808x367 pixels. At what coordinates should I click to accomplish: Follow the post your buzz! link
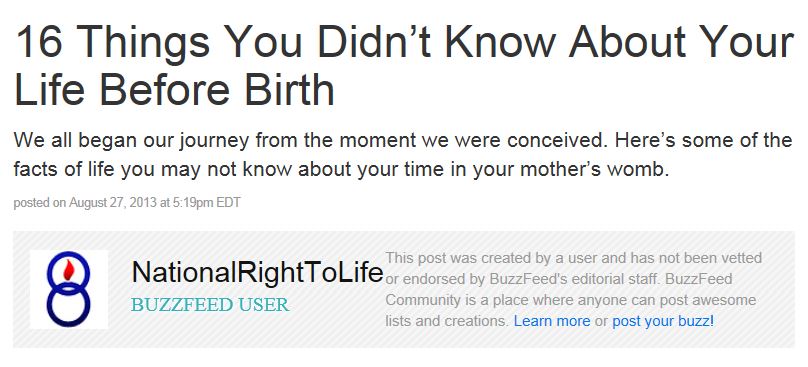coord(663,321)
